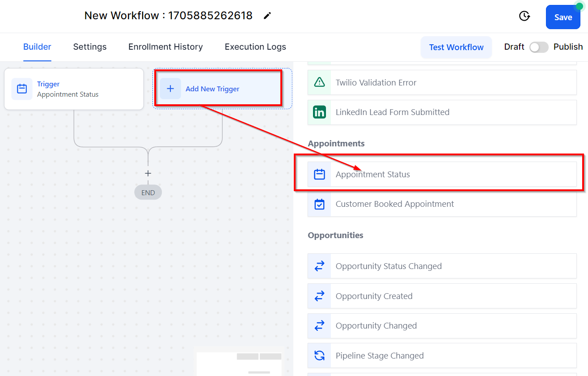Click the pencil icon to rename workflow
The width and height of the screenshot is (588, 376).
pos(267,16)
